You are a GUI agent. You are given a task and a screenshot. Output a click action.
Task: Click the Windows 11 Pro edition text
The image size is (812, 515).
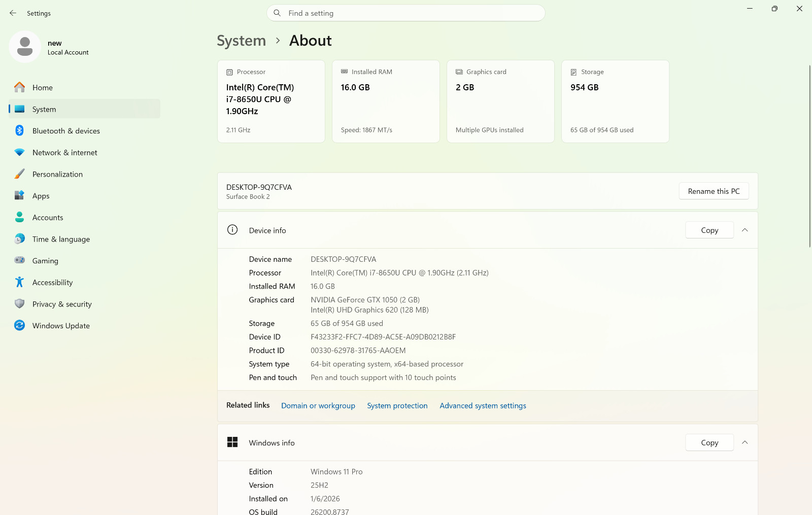point(336,472)
